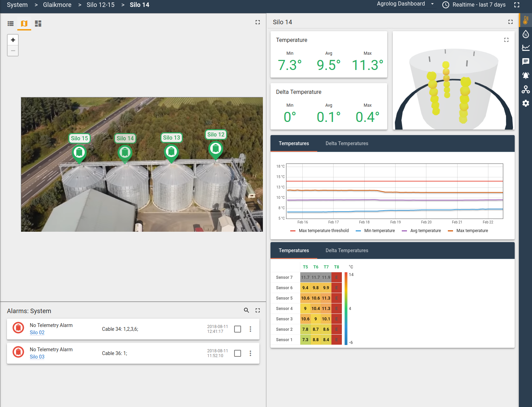Image resolution: width=532 pixels, height=407 pixels.
Task: Open the network sharing icon in sidebar
Action: tap(525, 89)
